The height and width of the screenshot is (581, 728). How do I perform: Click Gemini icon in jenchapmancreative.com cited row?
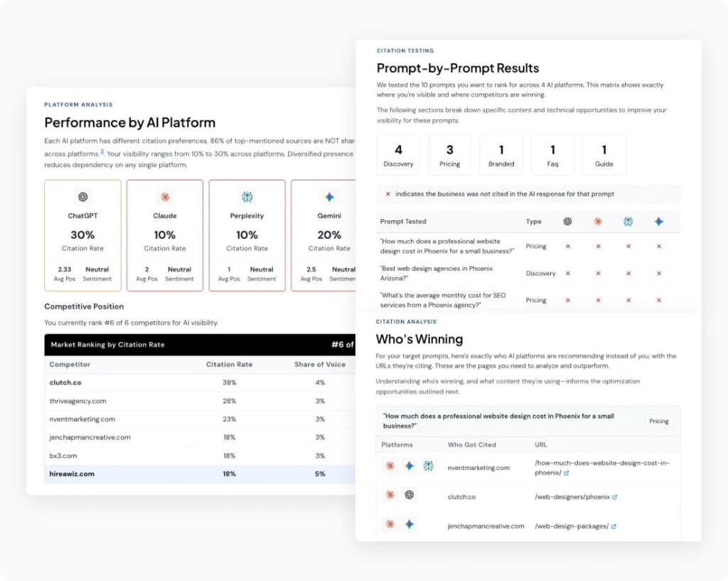(409, 524)
